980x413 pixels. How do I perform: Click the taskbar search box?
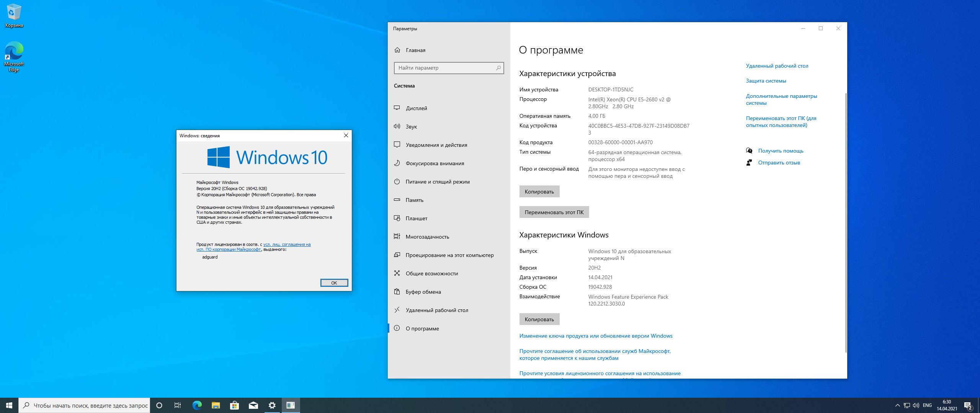pyautogui.click(x=84, y=405)
